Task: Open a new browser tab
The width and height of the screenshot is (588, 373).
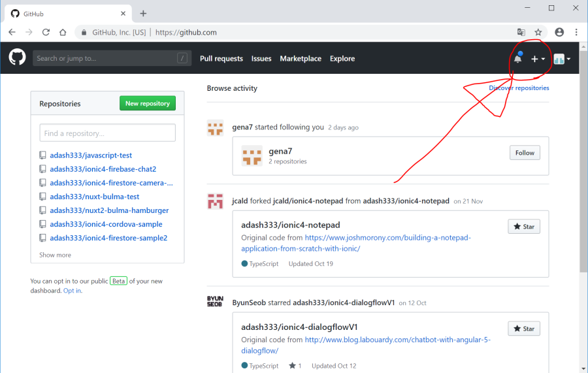Action: tap(143, 14)
